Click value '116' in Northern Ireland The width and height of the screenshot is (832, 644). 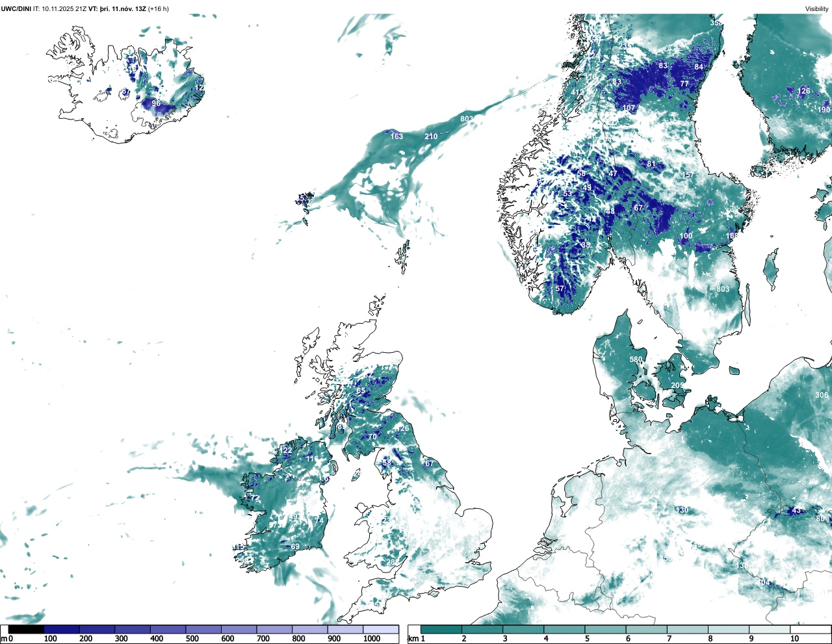312,459
